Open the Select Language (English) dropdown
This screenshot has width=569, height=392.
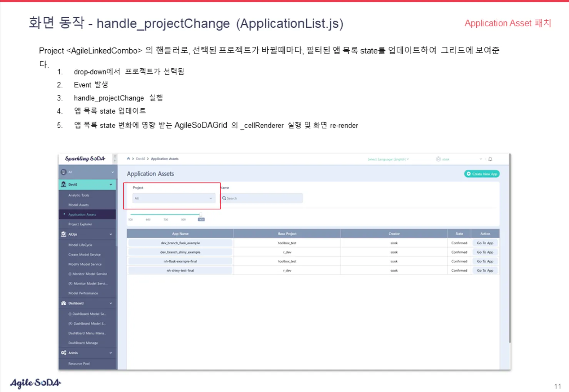388,159
